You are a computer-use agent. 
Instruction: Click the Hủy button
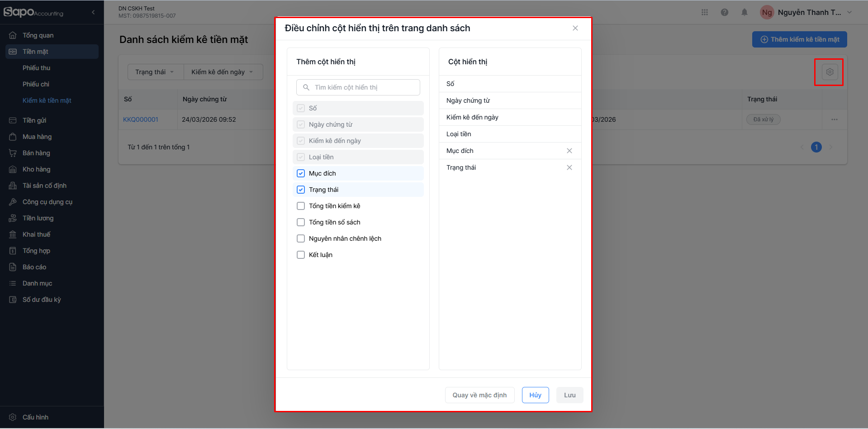pos(536,395)
